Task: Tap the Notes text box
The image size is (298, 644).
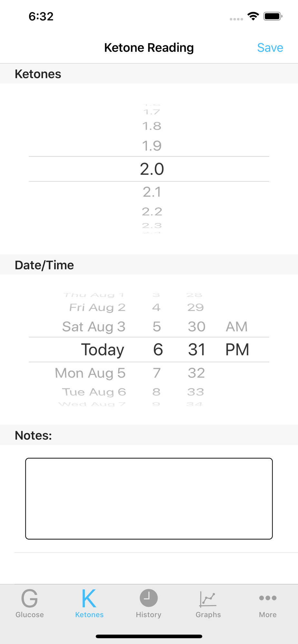Action: (x=149, y=498)
